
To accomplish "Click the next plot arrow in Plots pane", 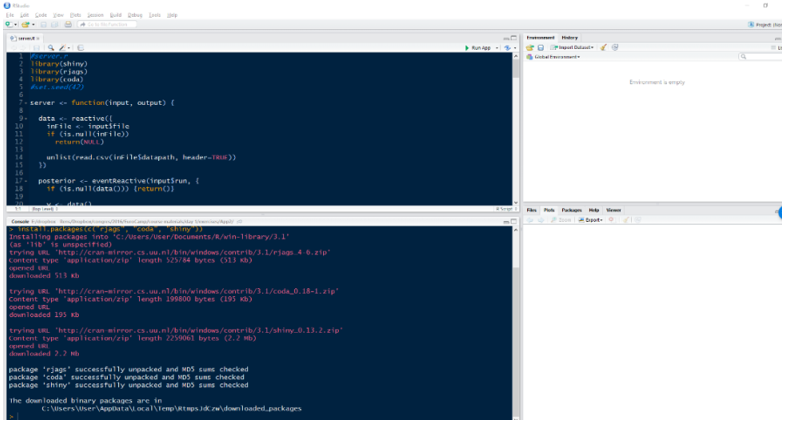I will pyautogui.click(x=541, y=220).
